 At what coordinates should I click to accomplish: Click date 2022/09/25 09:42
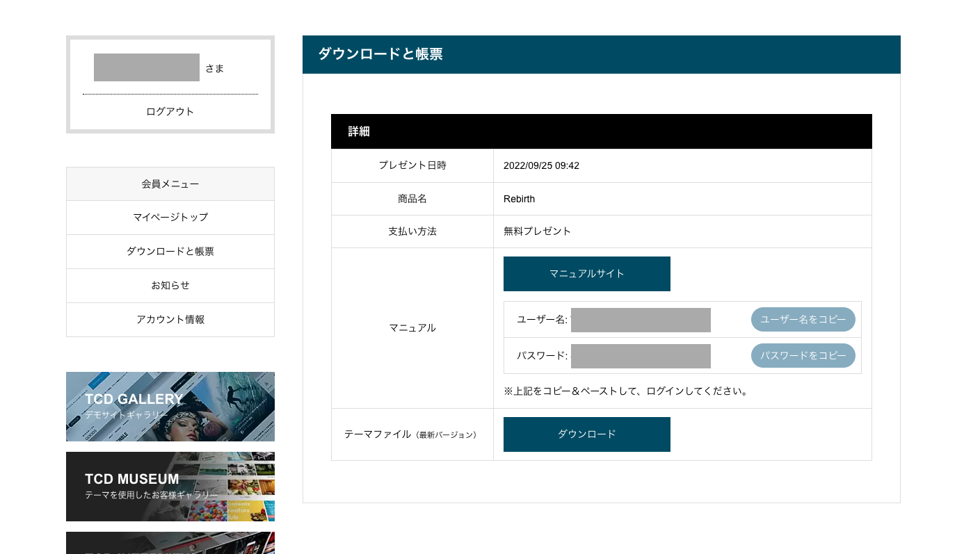[x=541, y=165]
